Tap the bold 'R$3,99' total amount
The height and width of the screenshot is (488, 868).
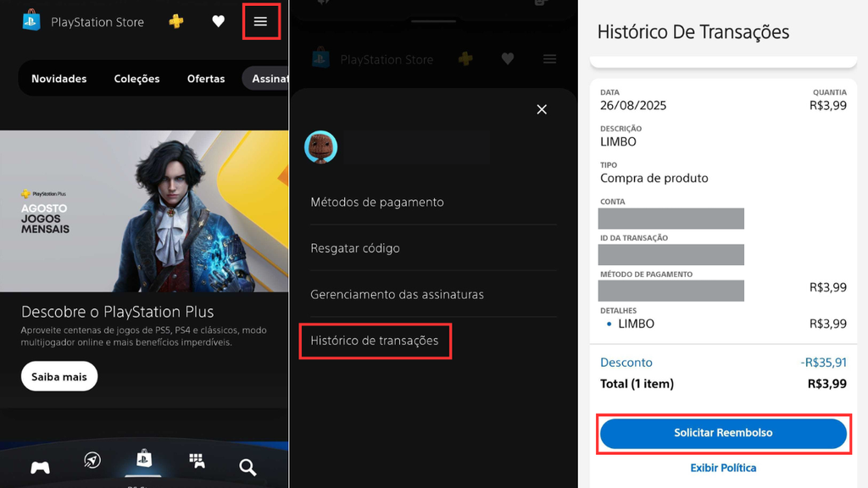[x=827, y=384]
